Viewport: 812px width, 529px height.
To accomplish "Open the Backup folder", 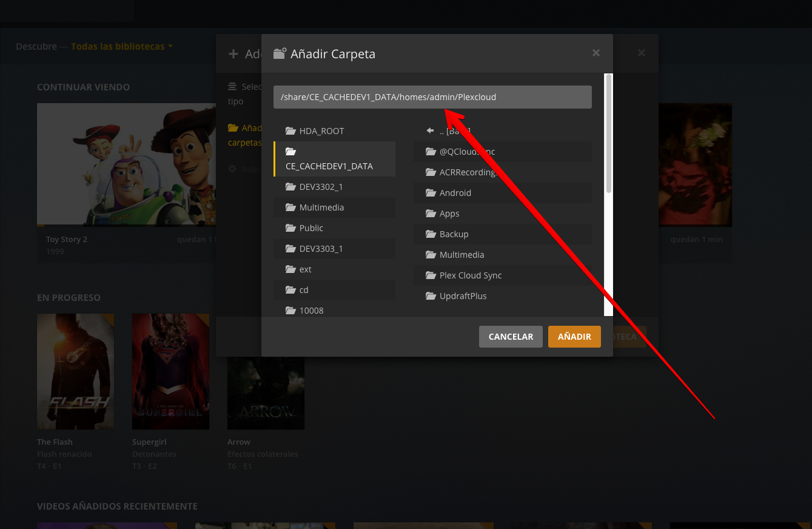I will tap(503, 234).
